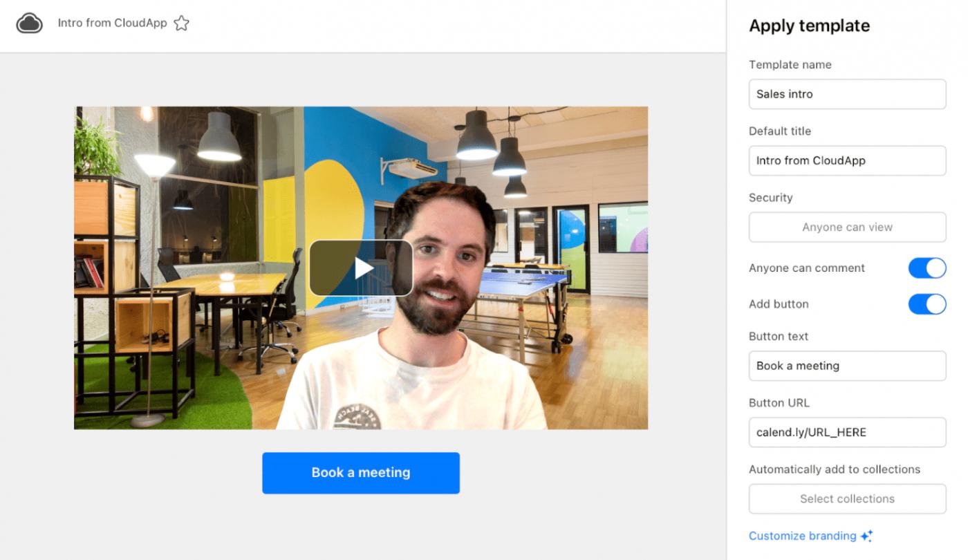Open the Anyone can view security dropdown
The height and width of the screenshot is (560, 968).
(847, 227)
